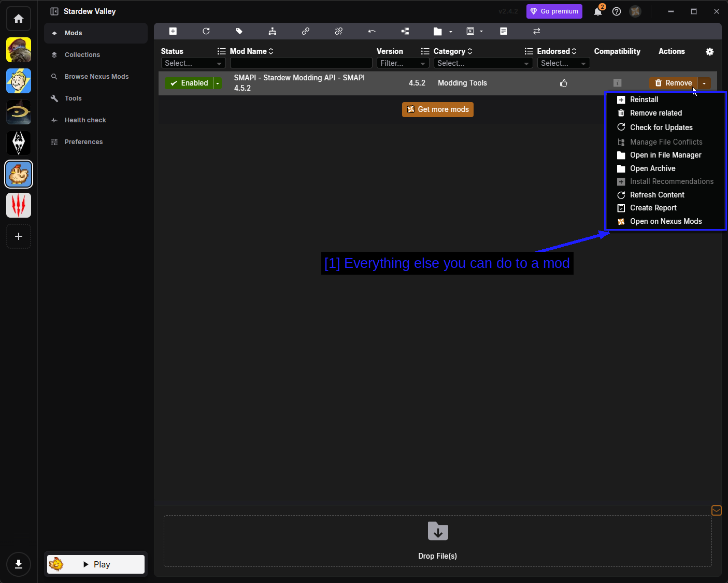Click the Drop File(s) area
This screenshot has width=728, height=583.
[438, 541]
